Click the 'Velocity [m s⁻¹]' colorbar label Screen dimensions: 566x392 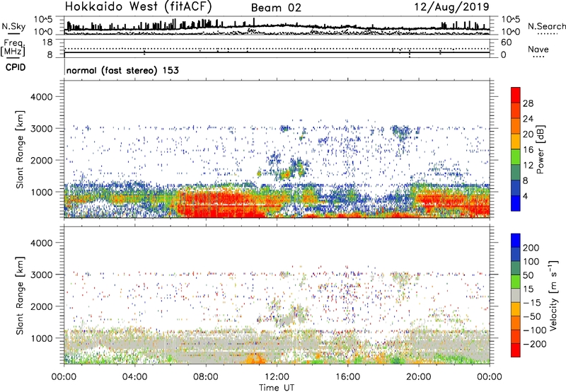click(553, 295)
